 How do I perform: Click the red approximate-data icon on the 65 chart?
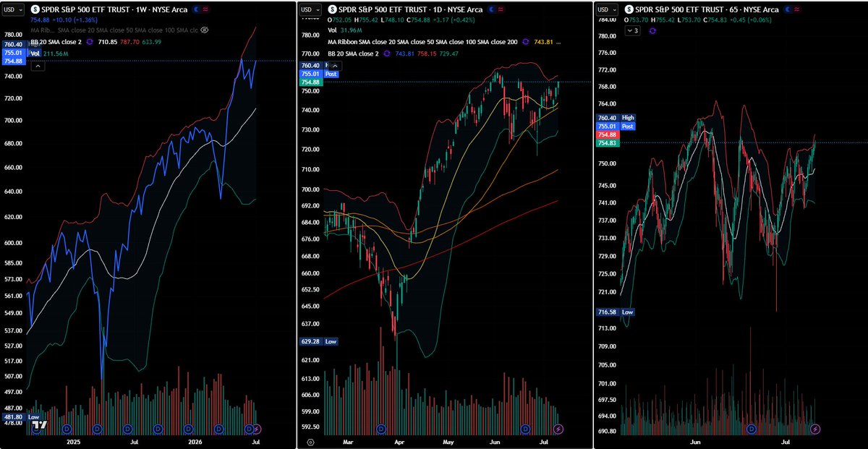click(x=797, y=9)
